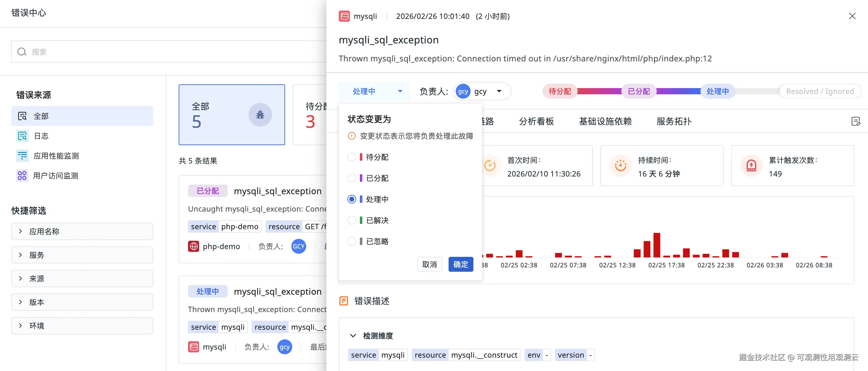The image size is (868, 371).
Task: Click the gcy avatar beside 负责人
Action: [463, 91]
